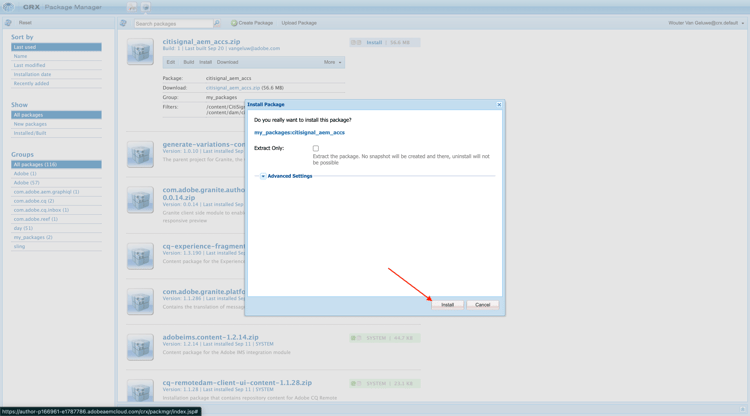
Task: Click the Reset label
Action: point(25,22)
